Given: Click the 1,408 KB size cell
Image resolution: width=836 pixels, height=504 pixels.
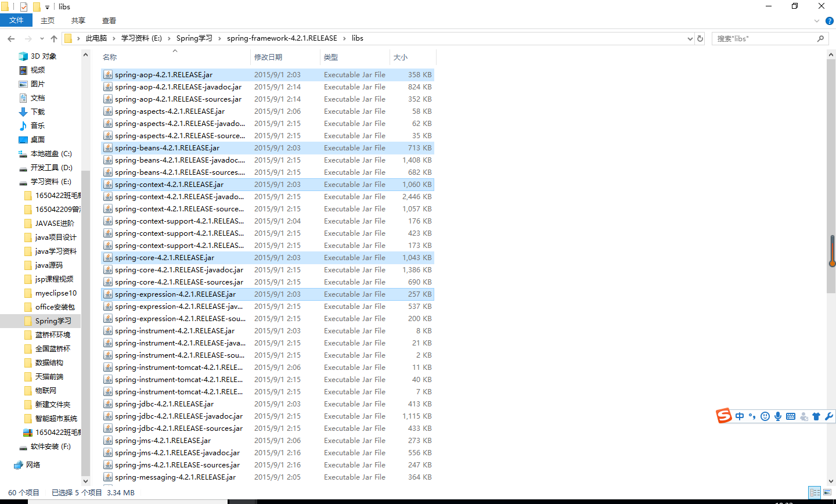Looking at the screenshot, I should pos(417,160).
